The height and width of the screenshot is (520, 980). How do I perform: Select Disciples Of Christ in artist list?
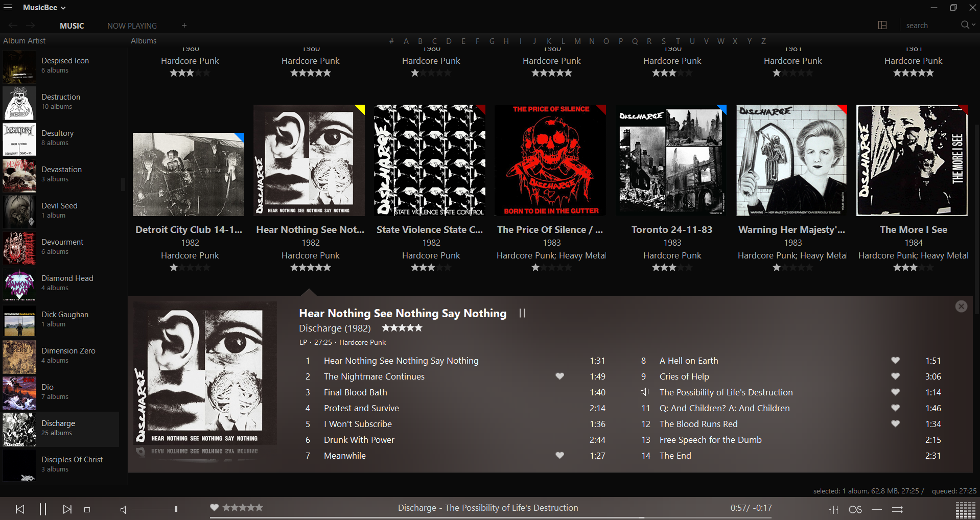61,465
